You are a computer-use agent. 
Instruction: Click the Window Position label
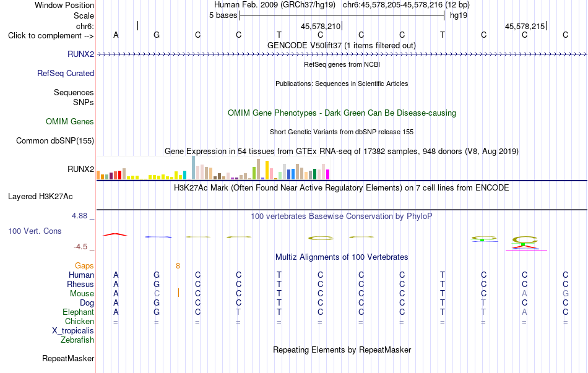pos(64,5)
